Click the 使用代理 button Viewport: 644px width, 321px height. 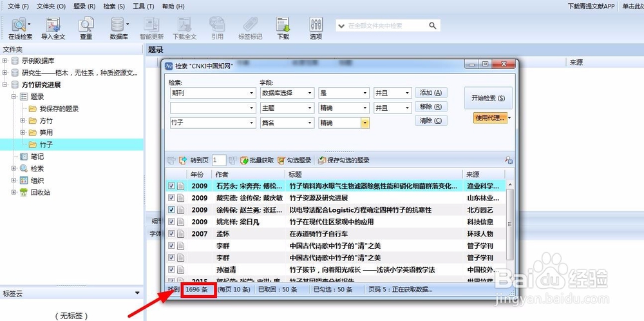[490, 118]
